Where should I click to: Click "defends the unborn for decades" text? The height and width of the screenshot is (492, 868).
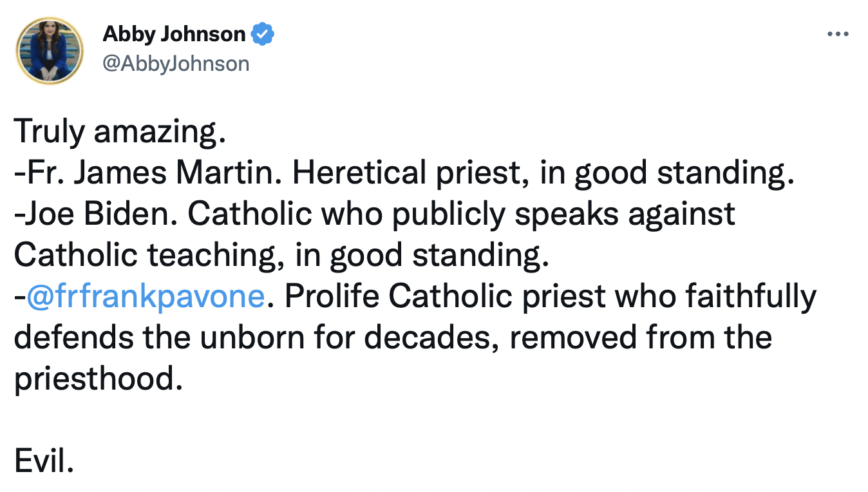[255, 337]
